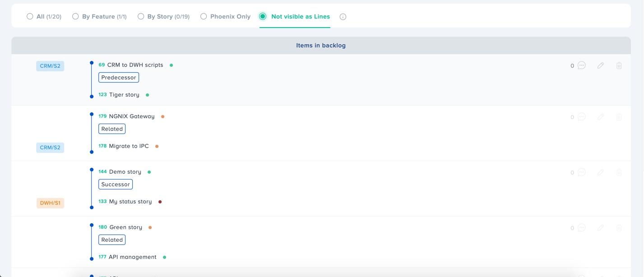Edit the CRM to DWH scripts dependency
644x277 pixels.
click(x=600, y=65)
